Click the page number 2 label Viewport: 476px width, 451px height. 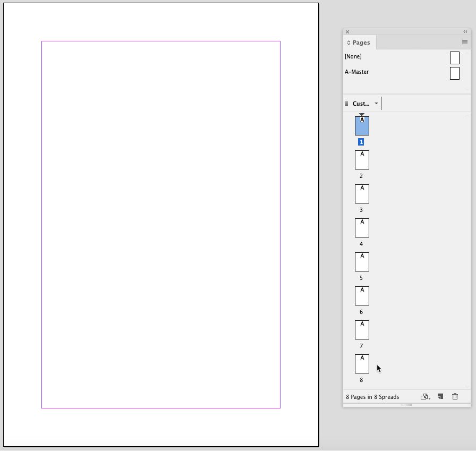click(361, 176)
